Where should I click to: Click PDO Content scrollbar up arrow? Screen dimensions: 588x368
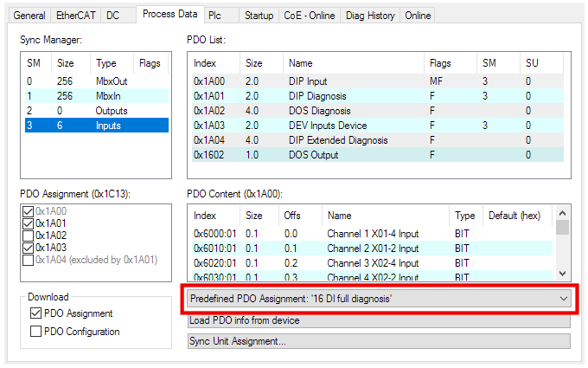coord(562,213)
